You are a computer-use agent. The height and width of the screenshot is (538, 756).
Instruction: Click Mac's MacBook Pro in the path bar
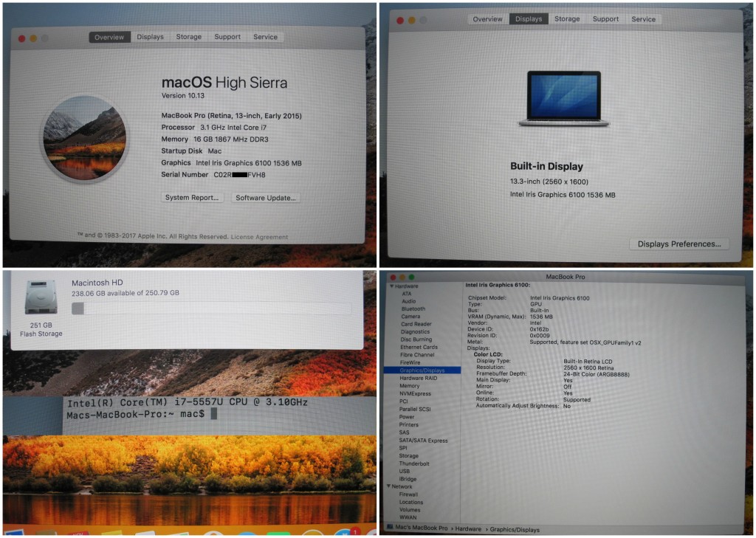coord(422,528)
